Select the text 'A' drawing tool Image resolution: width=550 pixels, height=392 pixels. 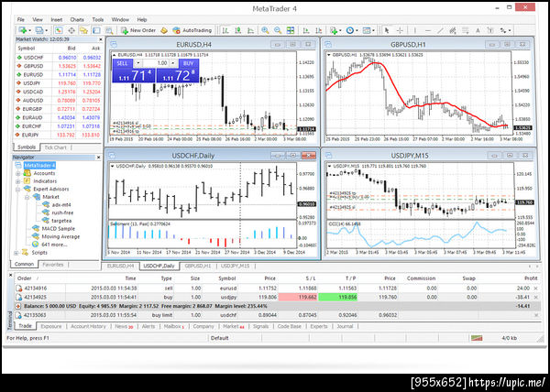click(x=478, y=30)
